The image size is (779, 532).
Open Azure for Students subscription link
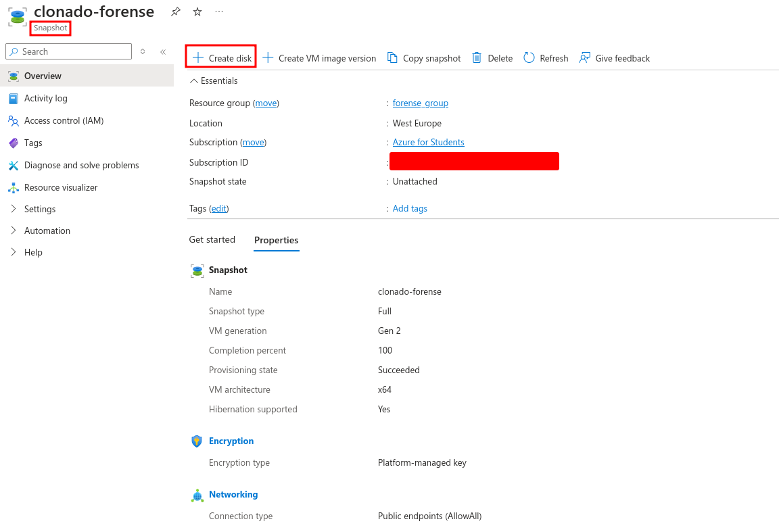point(428,143)
